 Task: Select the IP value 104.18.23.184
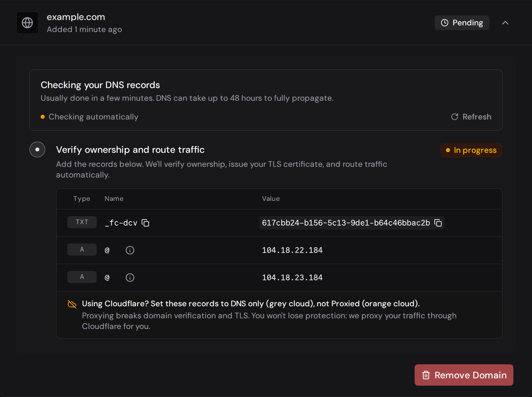(292, 278)
